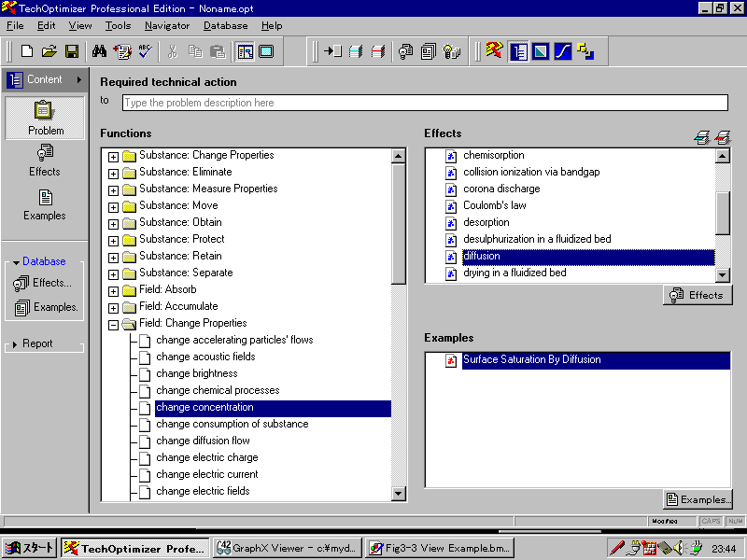Screen dimensions: 747x560
Task: Click the speaker volume icon in the system tray
Action: [x=680, y=548]
